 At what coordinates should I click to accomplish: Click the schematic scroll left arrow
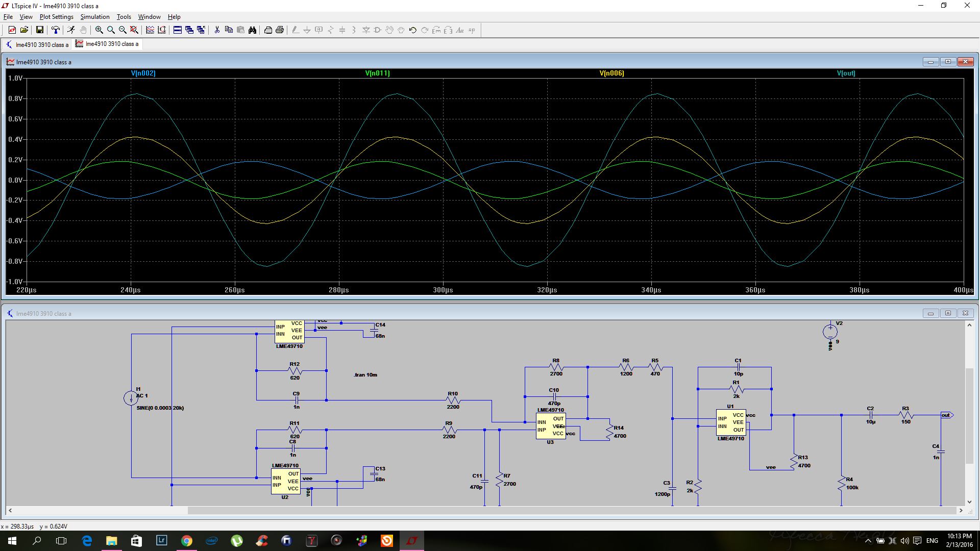point(10,510)
